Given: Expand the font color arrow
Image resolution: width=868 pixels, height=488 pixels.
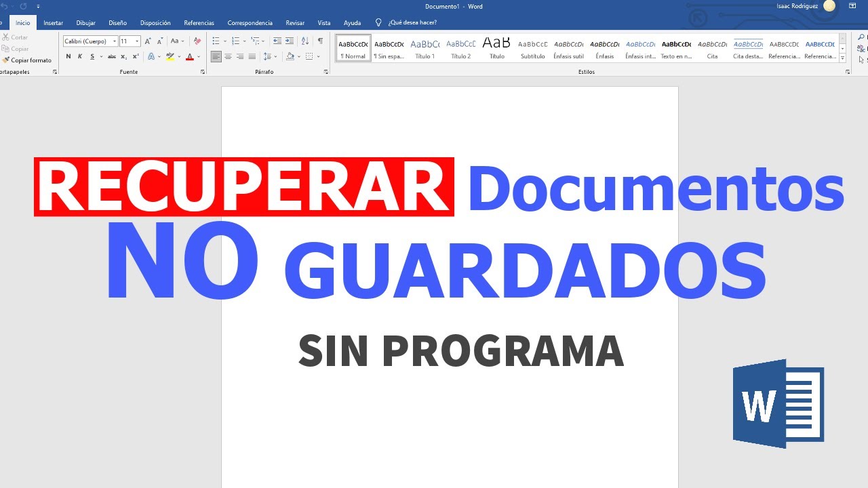Looking at the screenshot, I should [199, 57].
